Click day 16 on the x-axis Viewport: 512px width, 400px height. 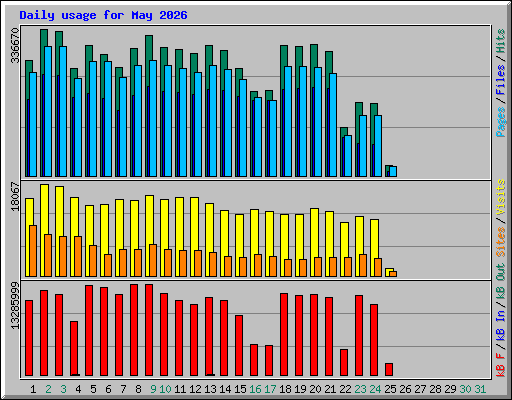point(255,389)
